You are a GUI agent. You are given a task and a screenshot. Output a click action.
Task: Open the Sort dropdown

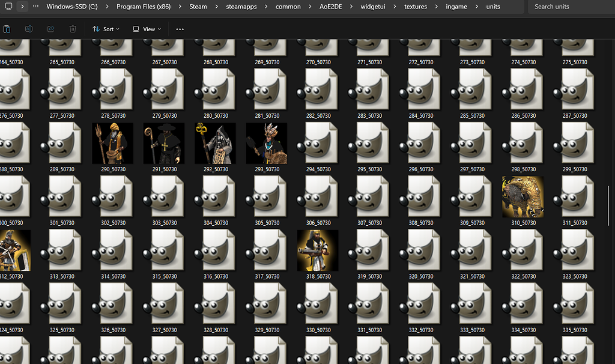click(106, 29)
